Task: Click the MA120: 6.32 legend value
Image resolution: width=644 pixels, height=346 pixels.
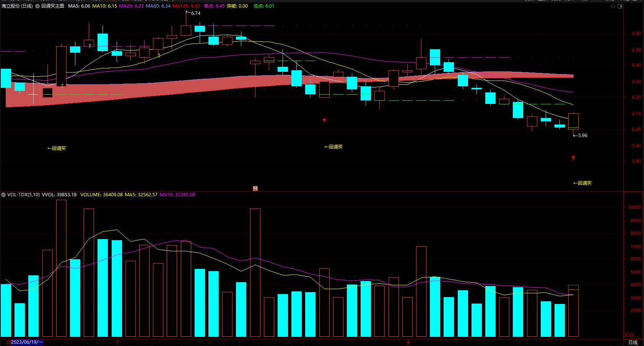Action: click(186, 6)
